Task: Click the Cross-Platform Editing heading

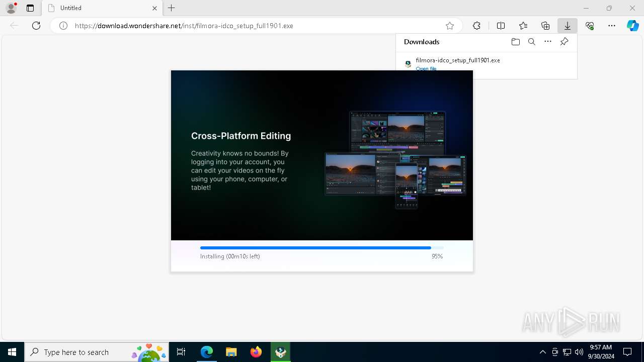Action: click(x=241, y=136)
